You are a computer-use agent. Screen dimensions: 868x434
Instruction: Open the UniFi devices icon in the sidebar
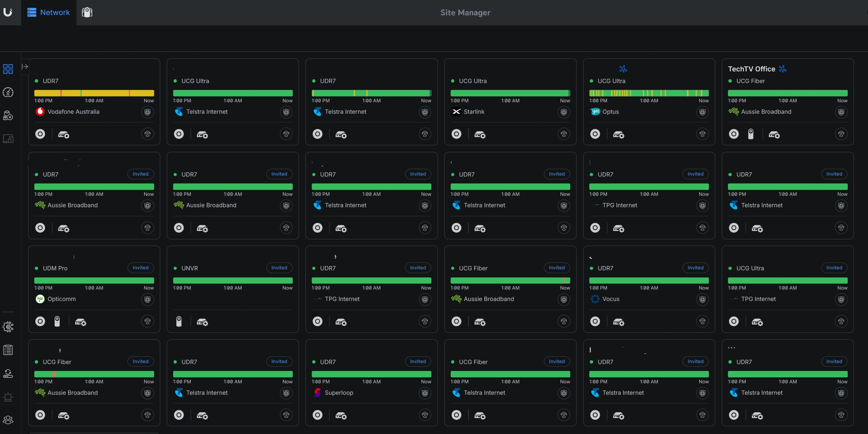[x=8, y=116]
